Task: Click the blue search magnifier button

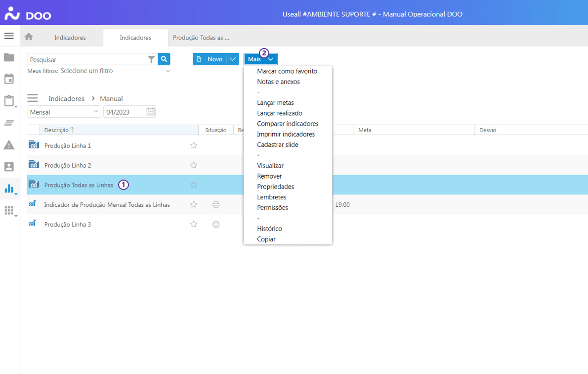Action: [164, 59]
